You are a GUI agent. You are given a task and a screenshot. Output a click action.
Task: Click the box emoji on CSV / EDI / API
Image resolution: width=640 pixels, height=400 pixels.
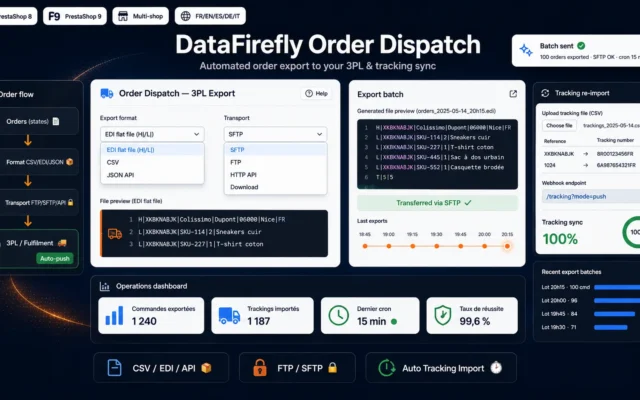pos(207,368)
